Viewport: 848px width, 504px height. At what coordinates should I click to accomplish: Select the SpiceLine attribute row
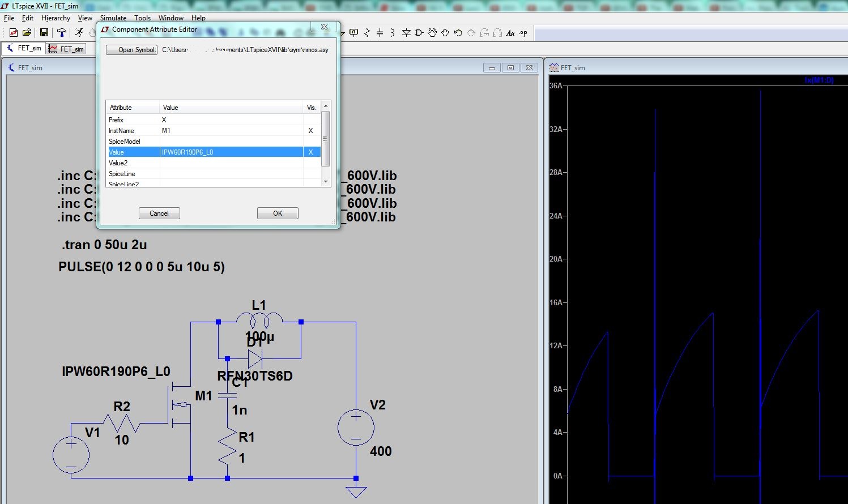[214, 174]
